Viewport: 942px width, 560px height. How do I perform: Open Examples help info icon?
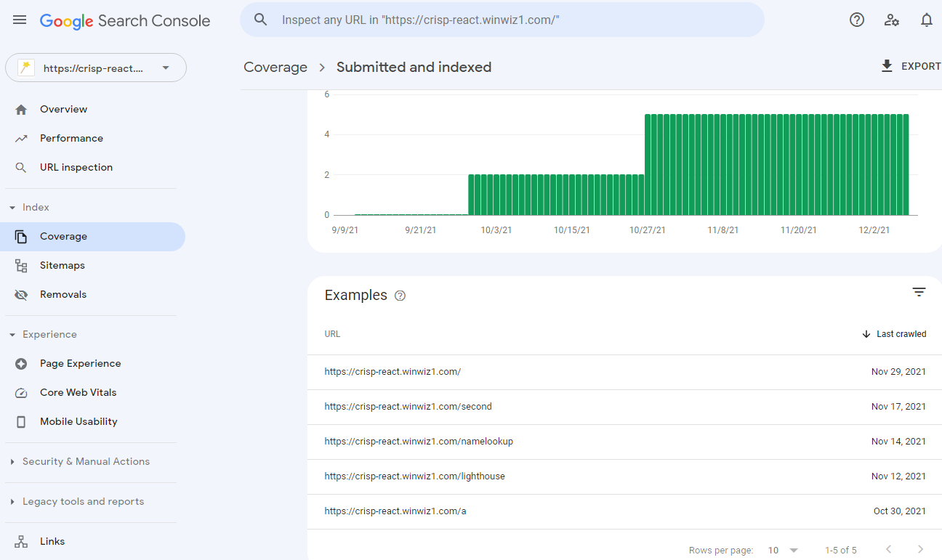click(400, 296)
